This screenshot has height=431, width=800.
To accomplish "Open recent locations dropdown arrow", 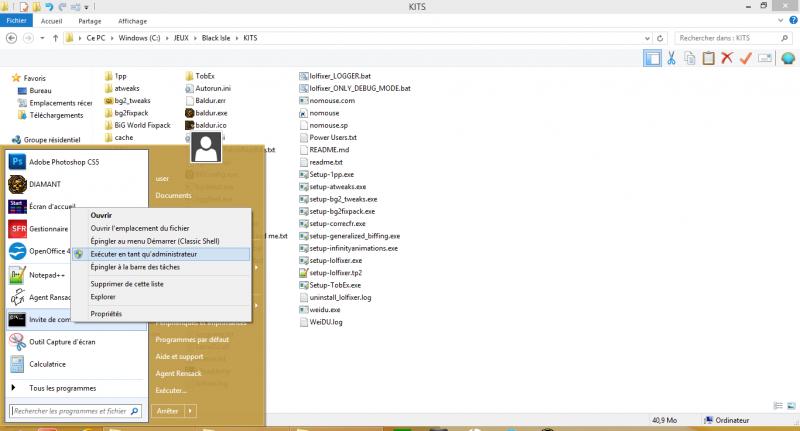I will 42,38.
